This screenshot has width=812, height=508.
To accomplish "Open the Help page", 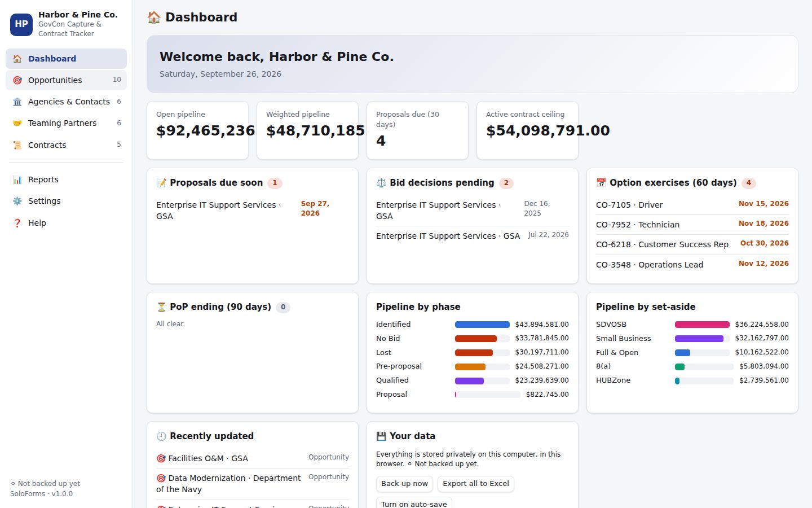I will [66, 223].
